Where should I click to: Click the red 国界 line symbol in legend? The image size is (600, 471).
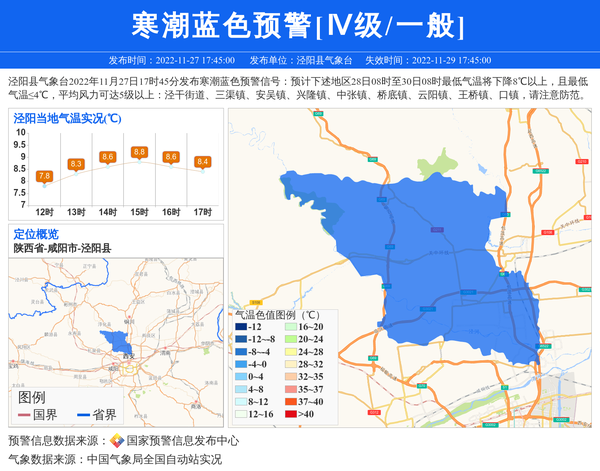(x=22, y=415)
